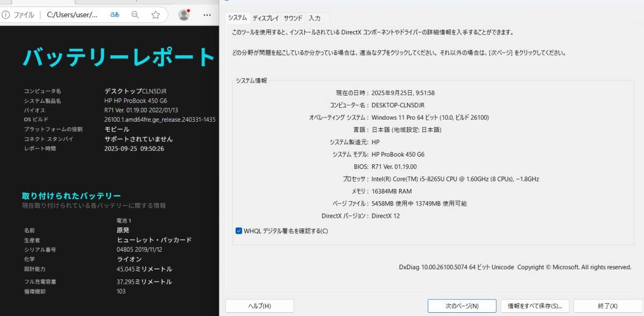The image size is (644, 316).
Task: Open the browser profile avatar
Action: pyautogui.click(x=183, y=16)
